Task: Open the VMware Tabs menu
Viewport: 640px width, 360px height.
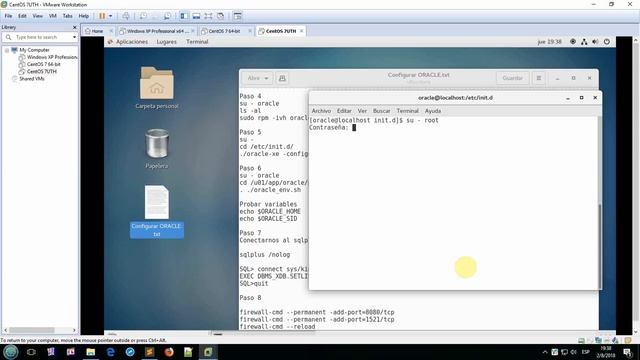Action: (x=67, y=16)
